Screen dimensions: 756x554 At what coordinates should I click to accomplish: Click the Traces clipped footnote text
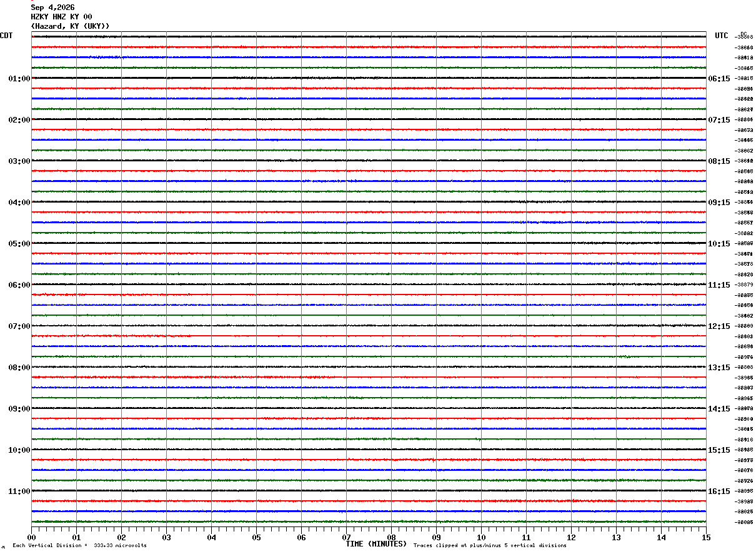coord(490,546)
